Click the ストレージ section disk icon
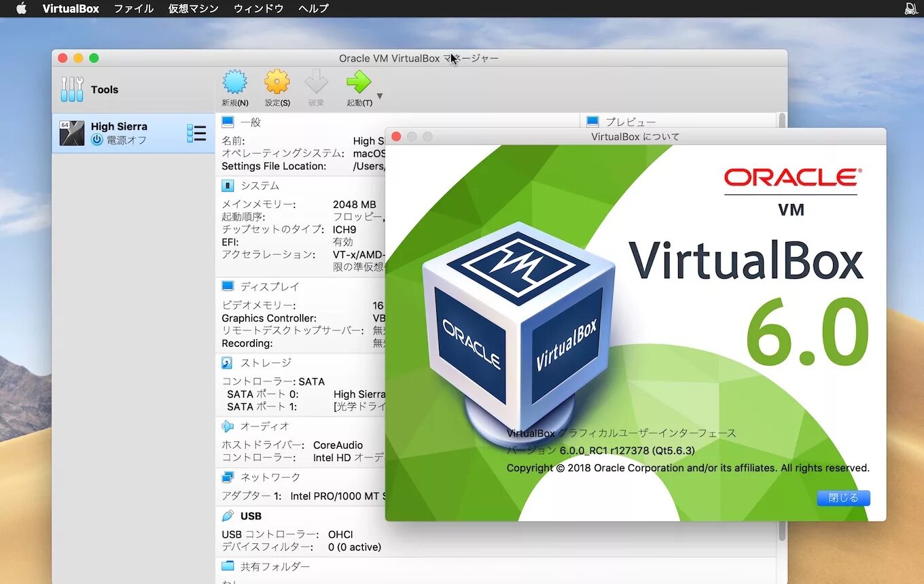Viewport: 924px width, 584px height. [x=228, y=363]
